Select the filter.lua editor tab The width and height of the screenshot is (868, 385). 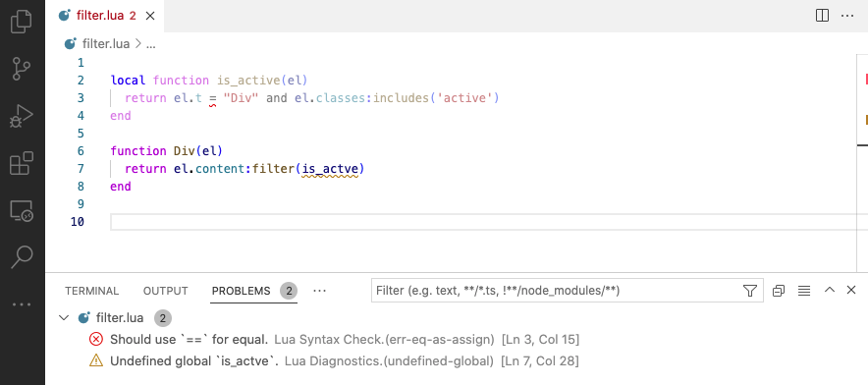point(105,16)
